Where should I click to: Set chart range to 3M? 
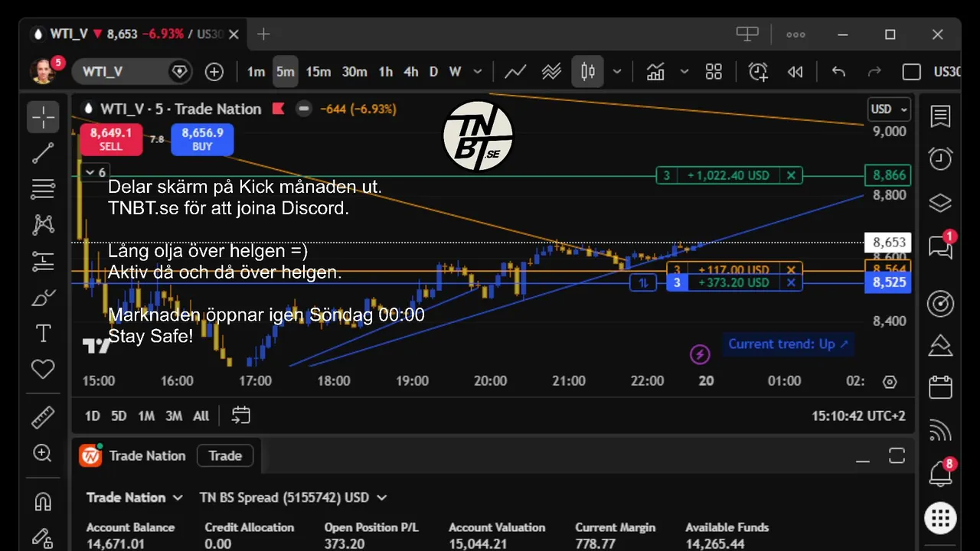[x=174, y=416]
